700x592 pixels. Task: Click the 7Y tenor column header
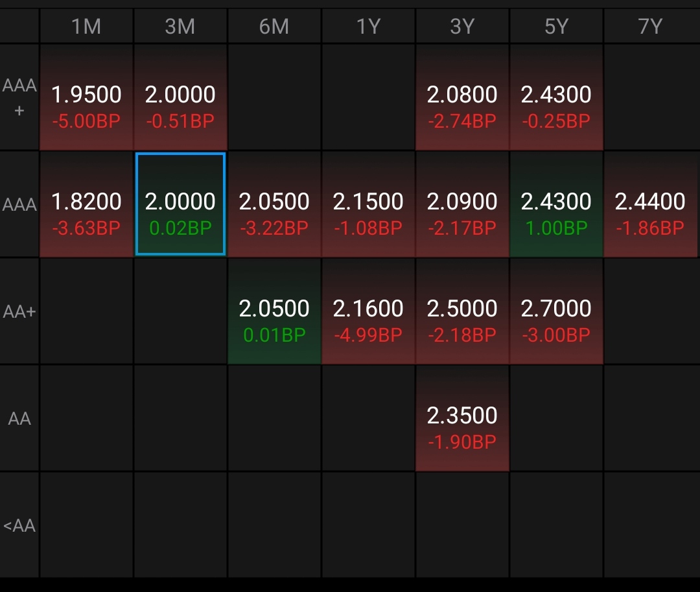coord(651,27)
